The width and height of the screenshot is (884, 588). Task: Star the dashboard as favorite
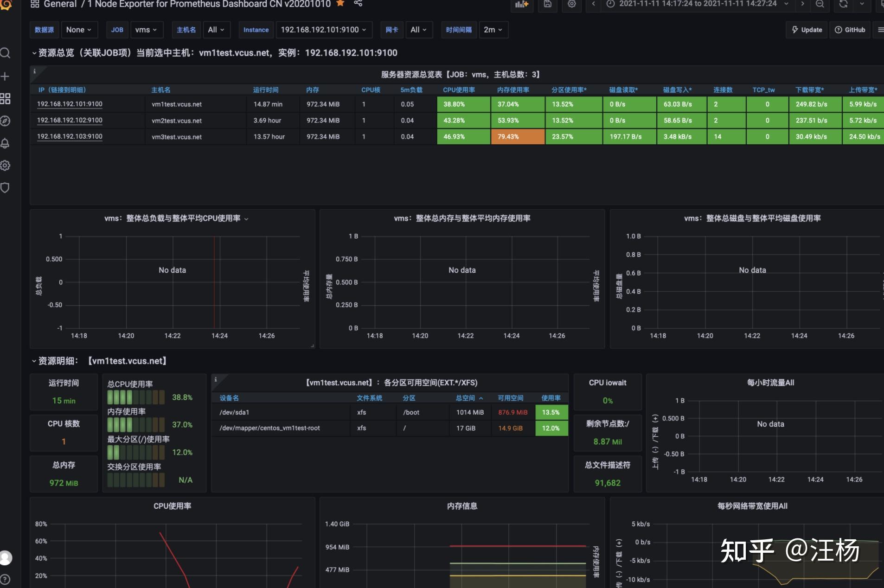tap(340, 3)
